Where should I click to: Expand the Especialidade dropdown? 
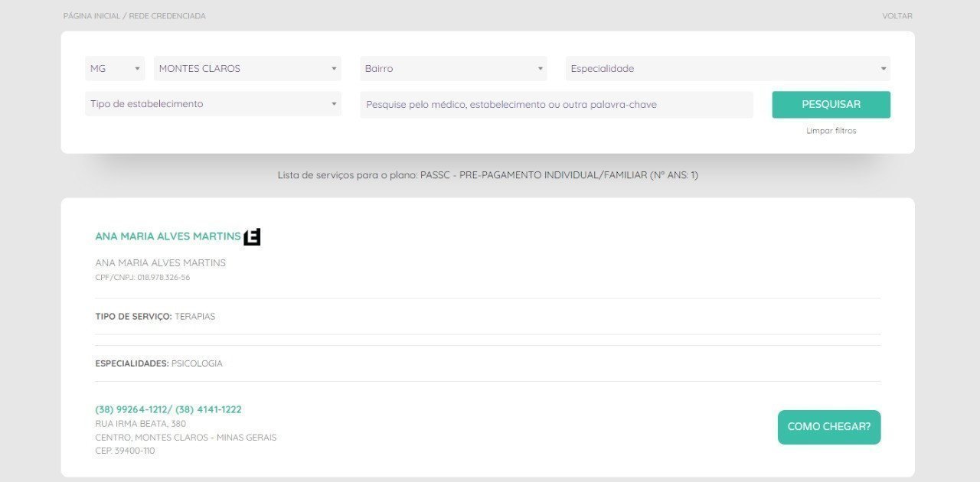[727, 69]
